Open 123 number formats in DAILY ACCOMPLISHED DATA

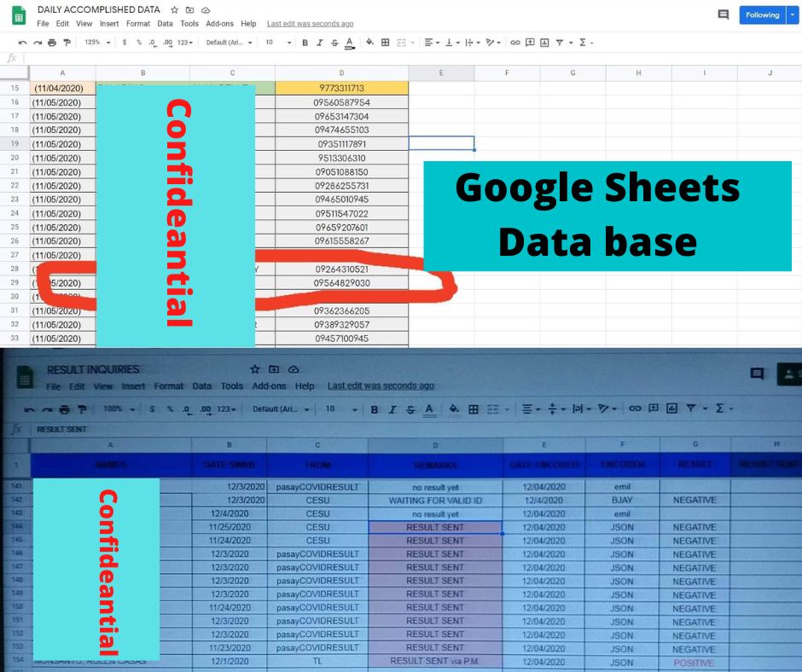coord(185,43)
